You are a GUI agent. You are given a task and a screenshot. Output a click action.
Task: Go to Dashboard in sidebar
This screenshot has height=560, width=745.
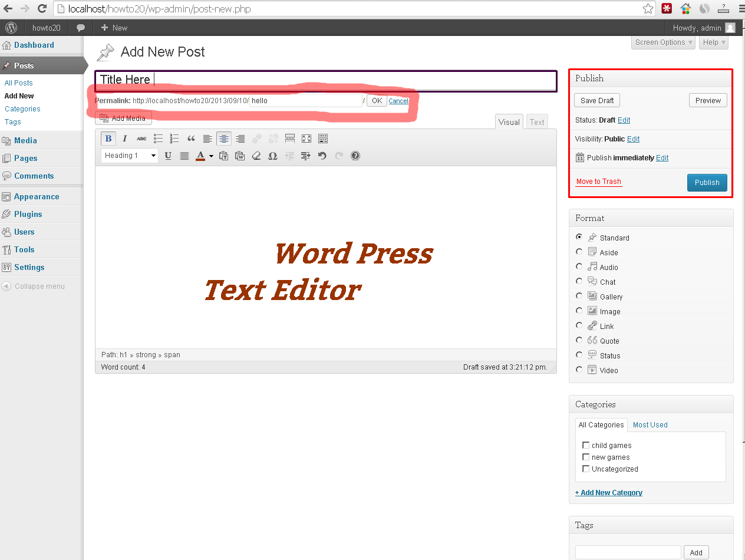point(34,45)
